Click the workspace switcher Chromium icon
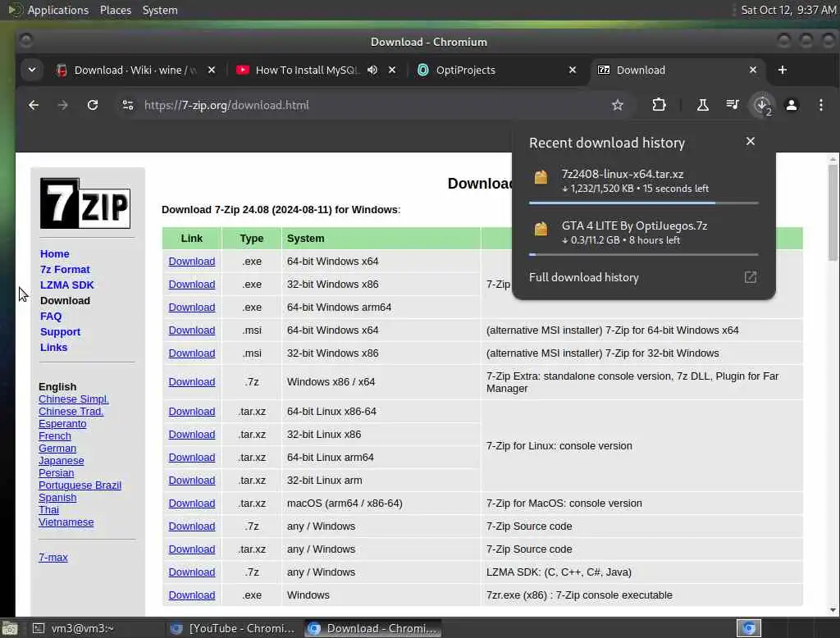The image size is (840, 638). point(749,628)
